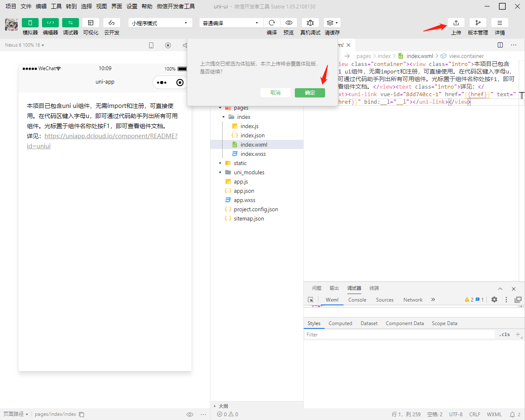The image size is (525, 420).
Task: Collapse the pages folder
Action: pyautogui.click(x=220, y=108)
